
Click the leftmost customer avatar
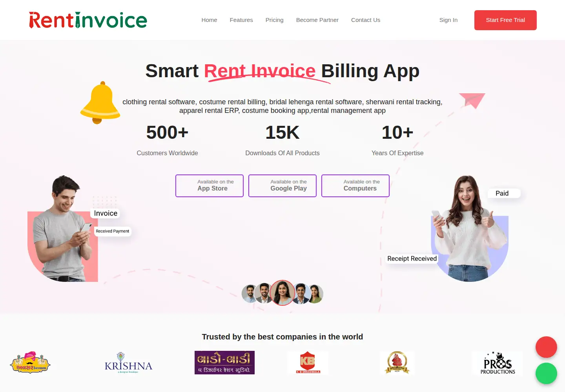(250, 294)
